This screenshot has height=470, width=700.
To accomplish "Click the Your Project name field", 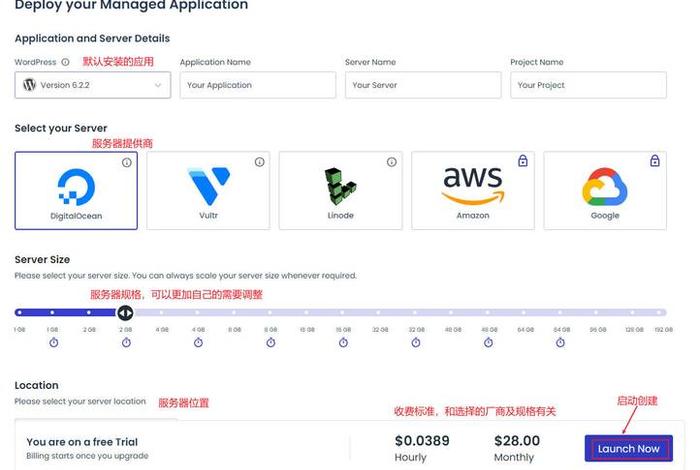I will click(588, 85).
